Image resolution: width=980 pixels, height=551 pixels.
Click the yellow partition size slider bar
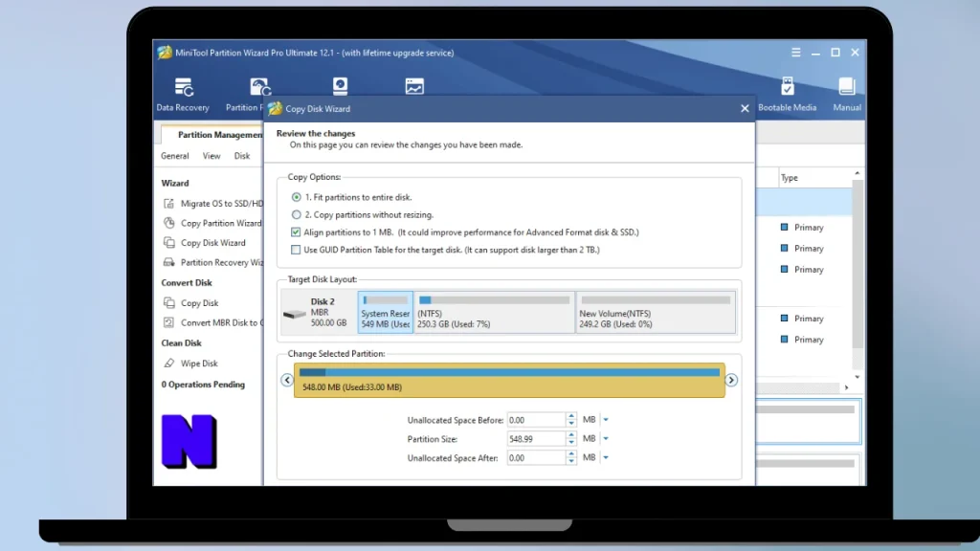[509, 380]
